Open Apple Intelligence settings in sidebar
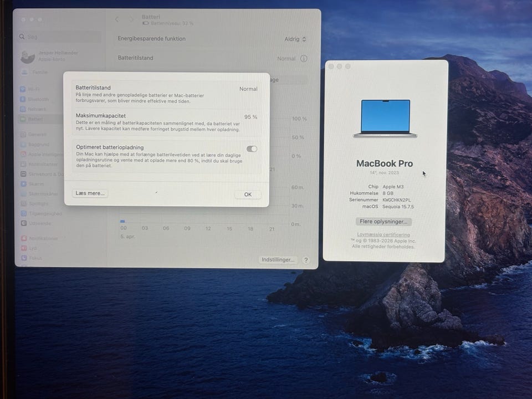The image size is (532, 399). point(42,154)
